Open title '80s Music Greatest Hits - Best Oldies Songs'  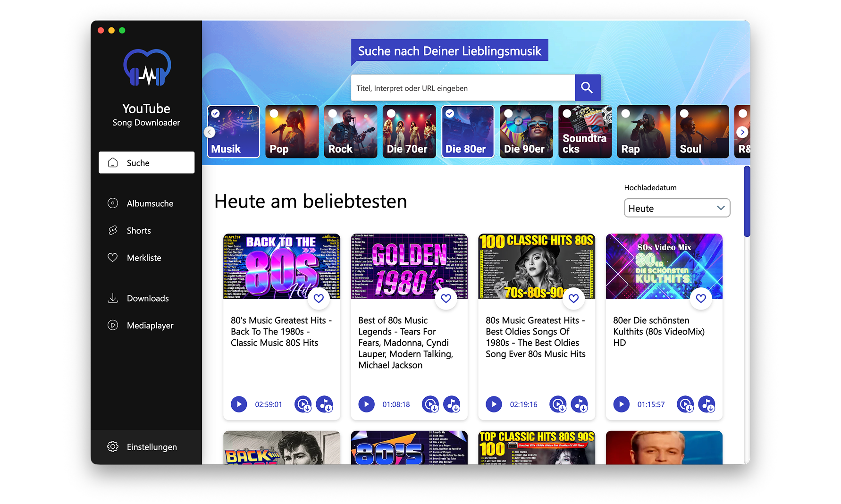coord(536,337)
